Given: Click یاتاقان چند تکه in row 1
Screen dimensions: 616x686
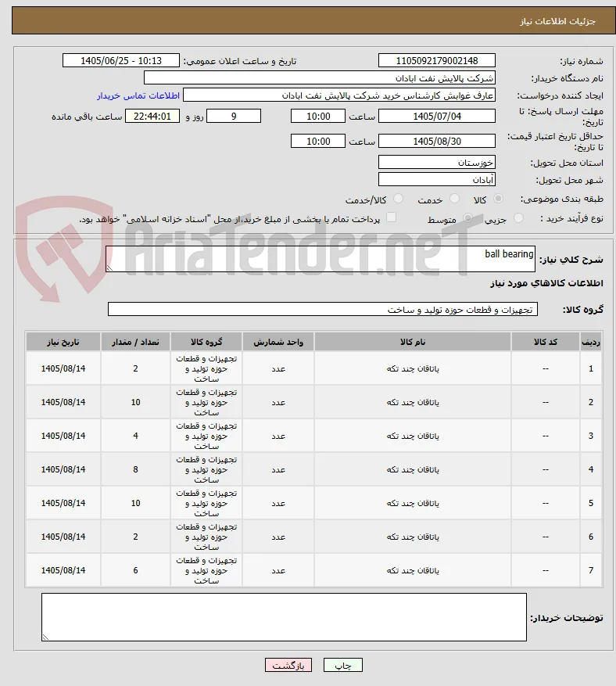Looking at the screenshot, I should (412, 368).
